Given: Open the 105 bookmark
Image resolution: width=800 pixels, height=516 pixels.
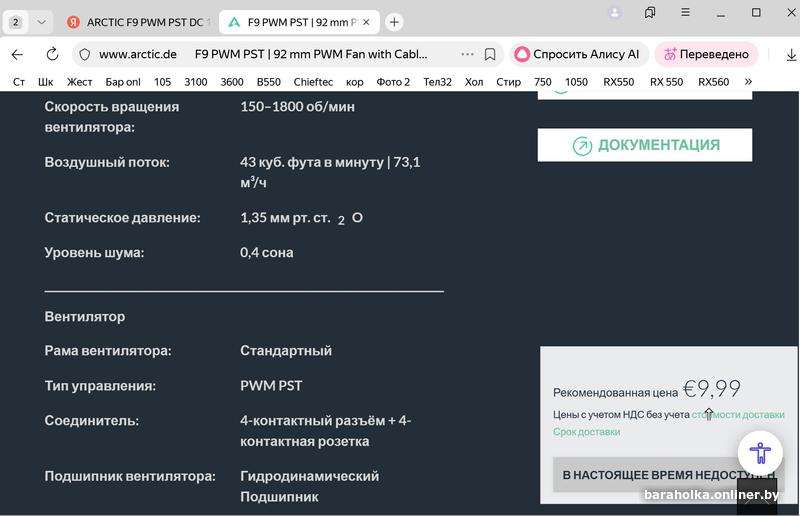Looking at the screenshot, I should click(x=162, y=82).
